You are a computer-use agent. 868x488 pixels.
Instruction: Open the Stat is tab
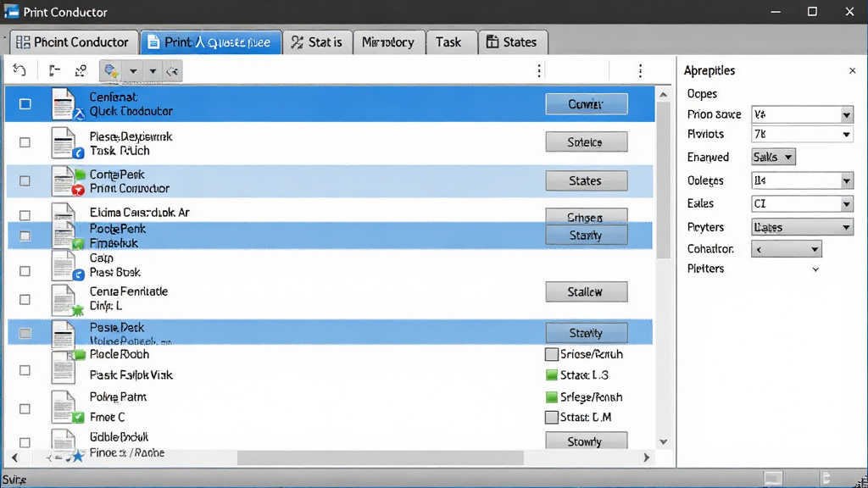pyautogui.click(x=317, y=42)
